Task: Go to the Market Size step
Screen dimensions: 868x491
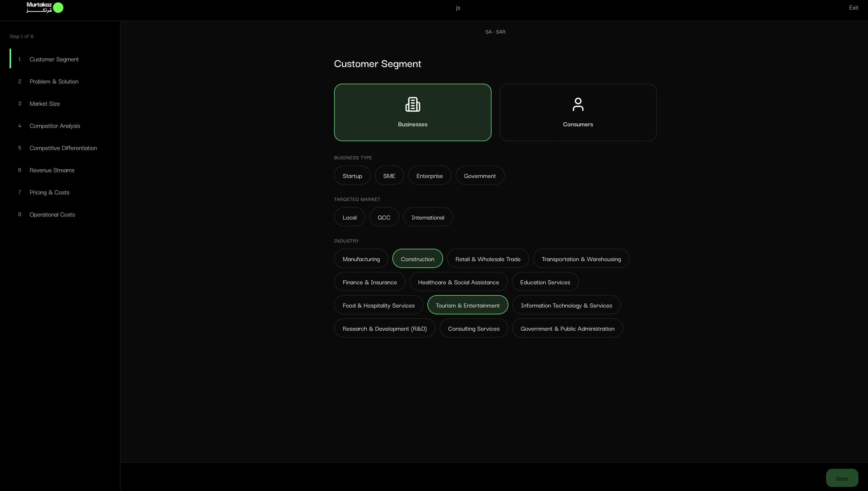Action: (x=45, y=104)
